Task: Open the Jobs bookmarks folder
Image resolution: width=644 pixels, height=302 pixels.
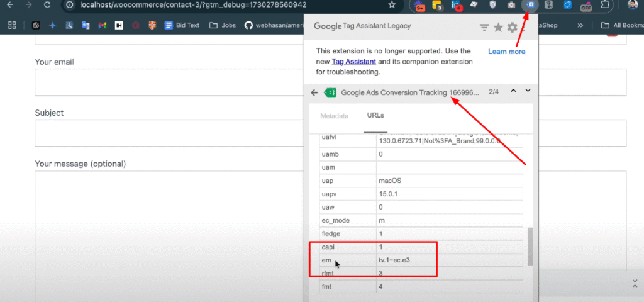Action: click(x=223, y=25)
